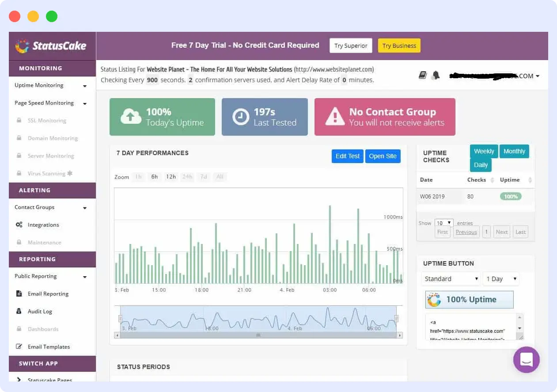Image resolution: width=557 pixels, height=392 pixels.
Task: Select Statuscake Pages under Switch App
Action: click(49, 380)
